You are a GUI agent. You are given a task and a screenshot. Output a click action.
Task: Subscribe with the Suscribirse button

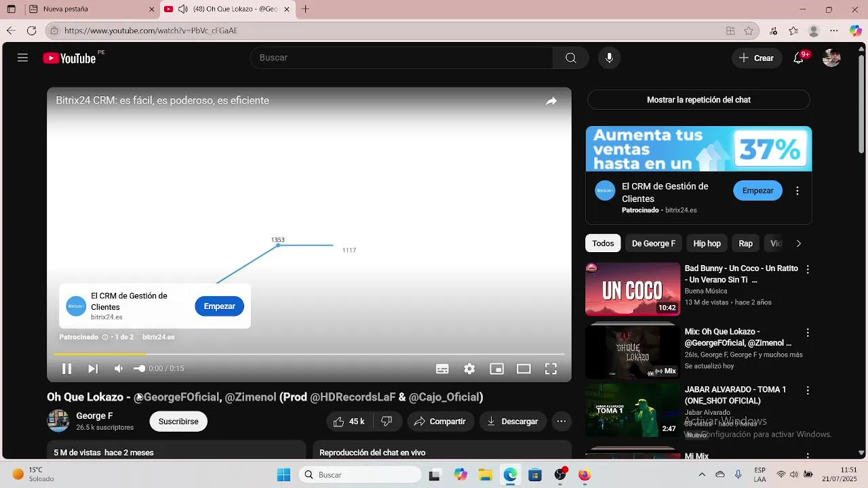point(178,422)
